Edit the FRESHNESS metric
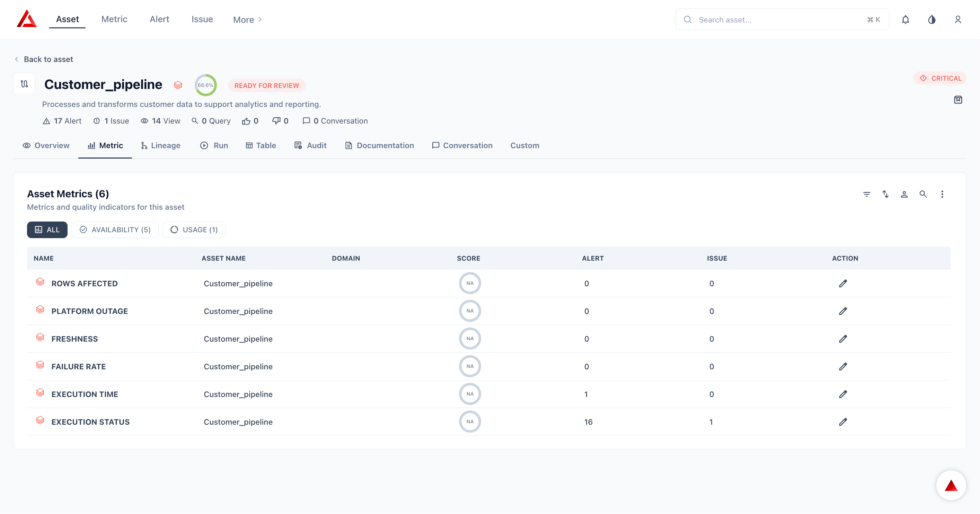 (x=843, y=339)
